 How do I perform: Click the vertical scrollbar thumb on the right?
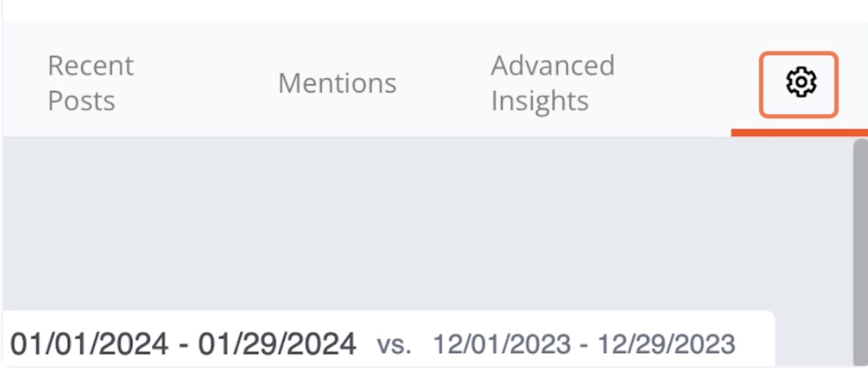[x=860, y=252]
